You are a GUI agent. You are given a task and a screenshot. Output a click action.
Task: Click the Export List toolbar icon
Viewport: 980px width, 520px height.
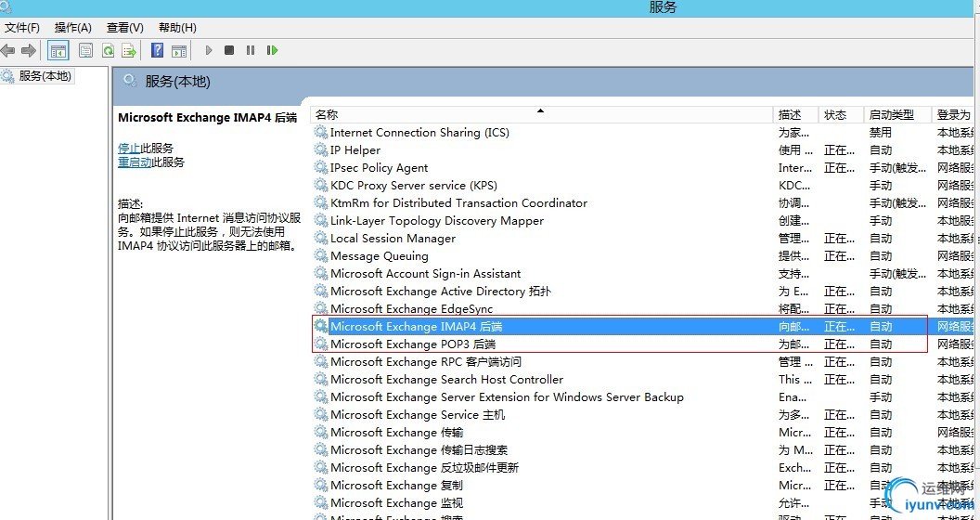click(x=129, y=51)
